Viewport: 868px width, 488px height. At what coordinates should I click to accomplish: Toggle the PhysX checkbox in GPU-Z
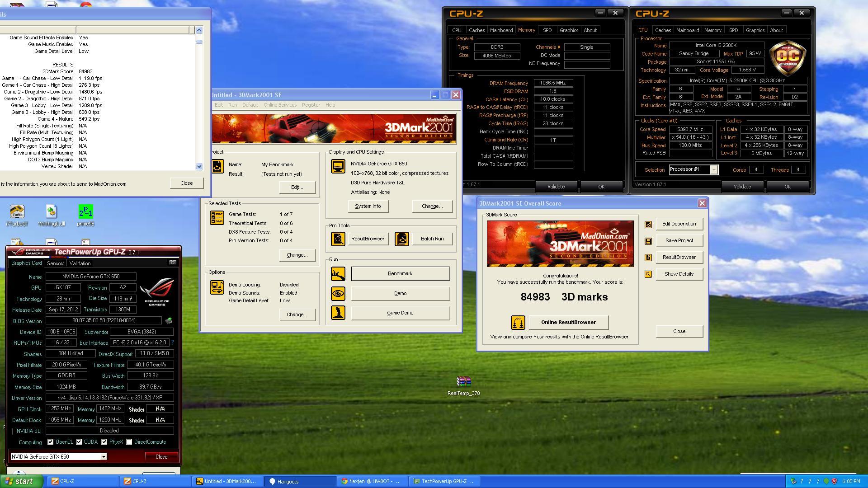point(104,442)
